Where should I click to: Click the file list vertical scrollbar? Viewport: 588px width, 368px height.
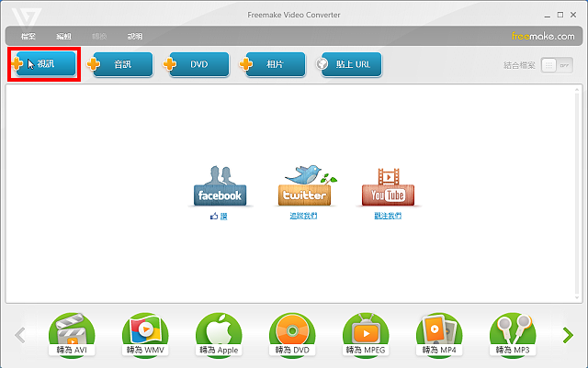pyautogui.click(x=578, y=194)
